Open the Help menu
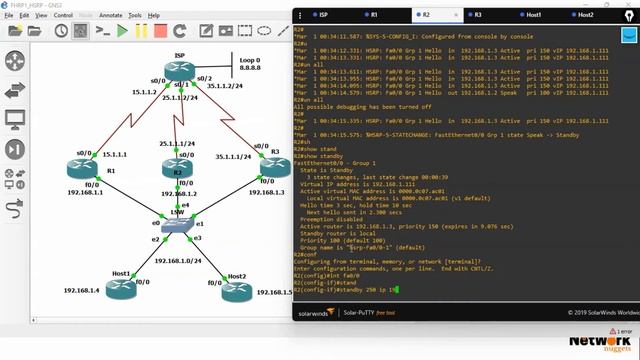This screenshot has width=640, height=360. coord(153,15)
